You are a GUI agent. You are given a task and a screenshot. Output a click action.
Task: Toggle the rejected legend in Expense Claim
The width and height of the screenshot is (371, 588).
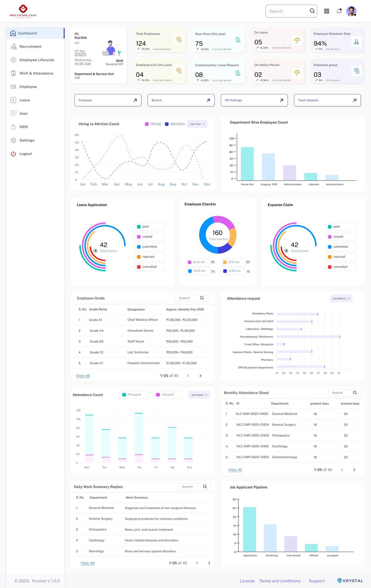pyautogui.click(x=341, y=257)
